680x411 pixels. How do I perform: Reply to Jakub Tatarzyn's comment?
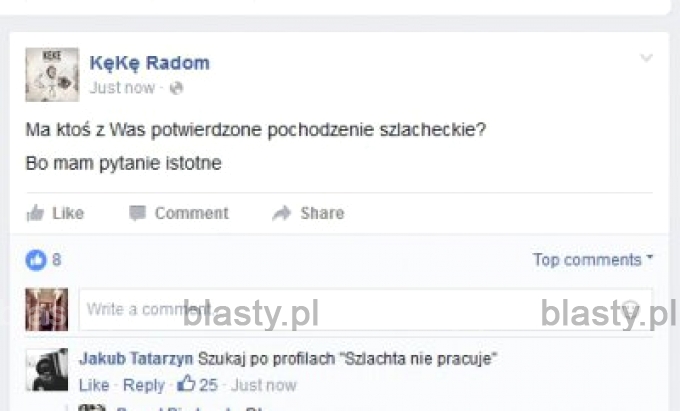pyautogui.click(x=144, y=385)
